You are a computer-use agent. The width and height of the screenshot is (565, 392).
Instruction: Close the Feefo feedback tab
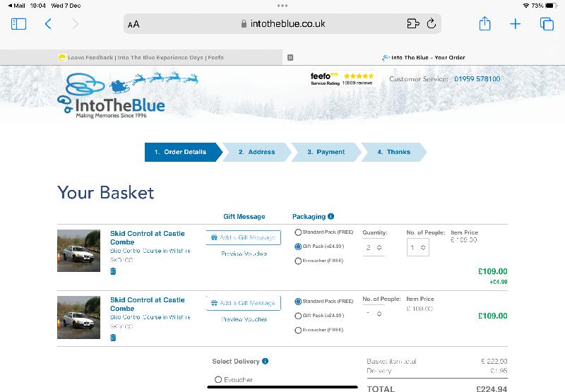pyautogui.click(x=290, y=58)
